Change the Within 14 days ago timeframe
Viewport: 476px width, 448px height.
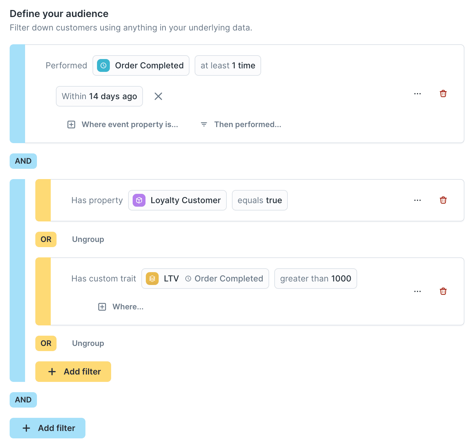point(99,96)
